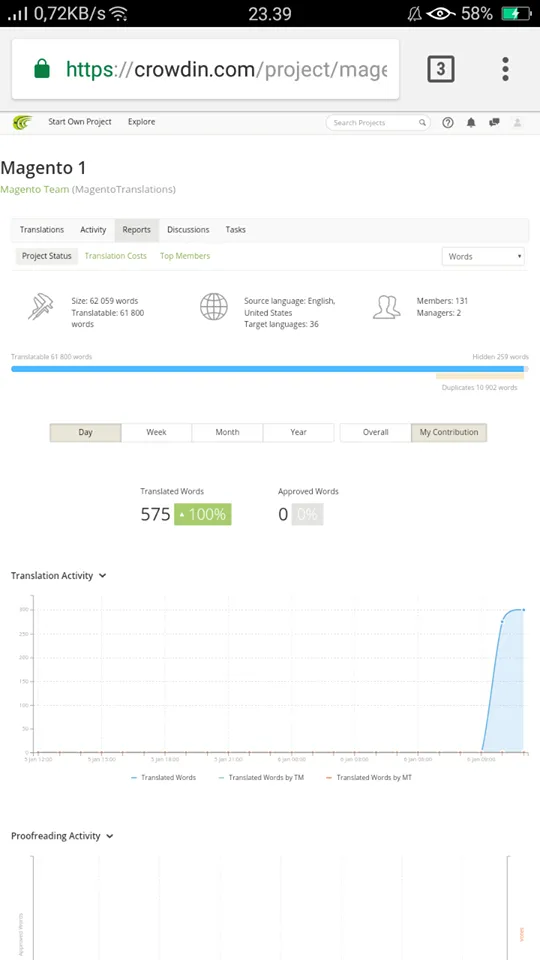Click the Explore link

tap(141, 122)
